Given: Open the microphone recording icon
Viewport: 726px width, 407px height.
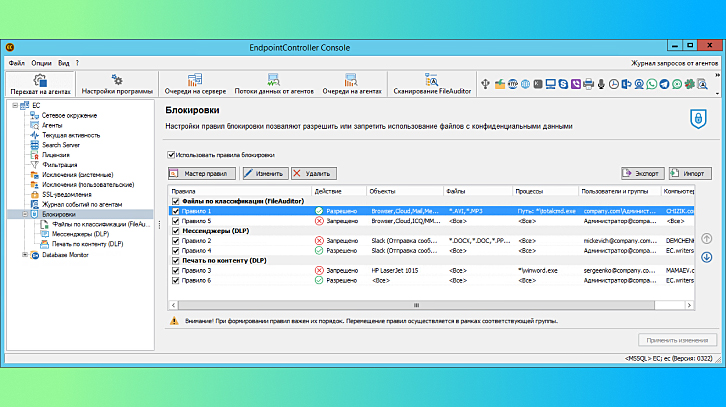Looking at the screenshot, I should [x=601, y=84].
